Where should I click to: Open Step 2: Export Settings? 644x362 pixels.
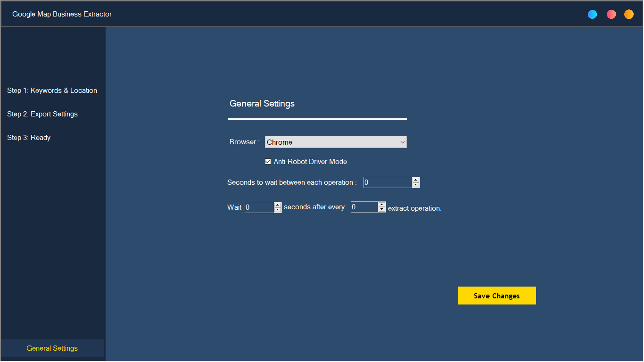[42, 114]
